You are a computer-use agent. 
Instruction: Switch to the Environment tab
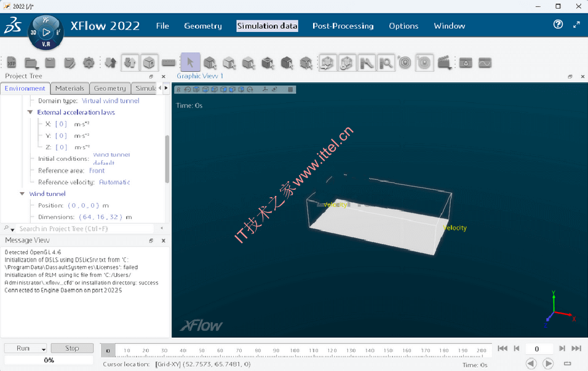pyautogui.click(x=25, y=88)
